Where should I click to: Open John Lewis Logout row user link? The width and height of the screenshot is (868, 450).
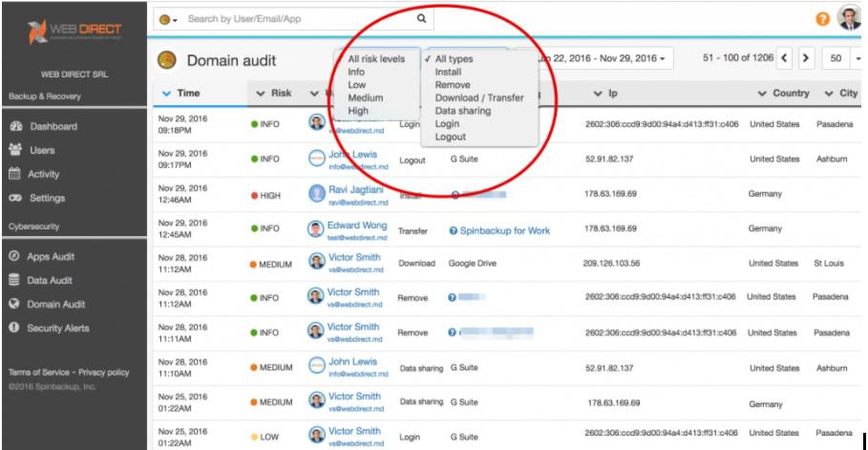coord(353,154)
